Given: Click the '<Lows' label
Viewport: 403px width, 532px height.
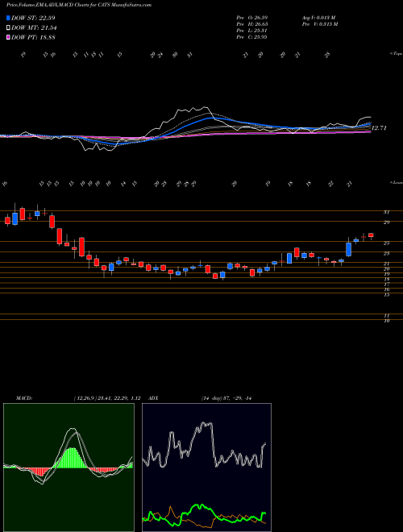Looking at the screenshot, I should (396, 182).
